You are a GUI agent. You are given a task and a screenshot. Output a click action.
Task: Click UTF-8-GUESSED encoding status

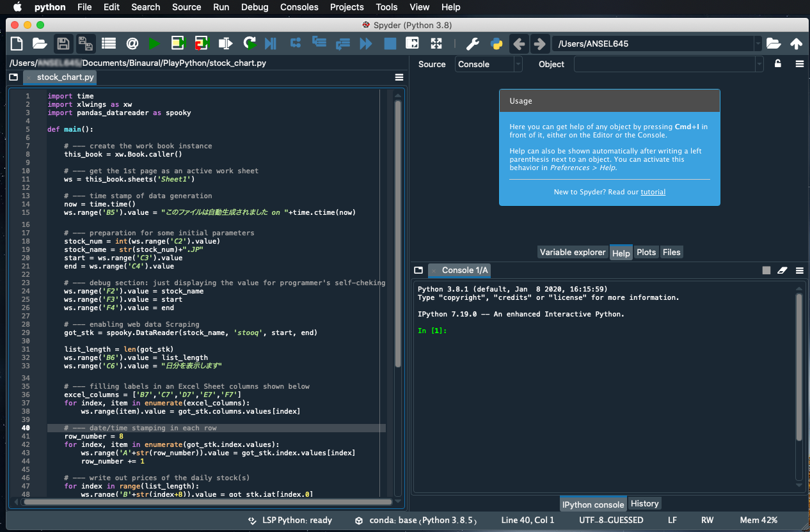click(611, 520)
